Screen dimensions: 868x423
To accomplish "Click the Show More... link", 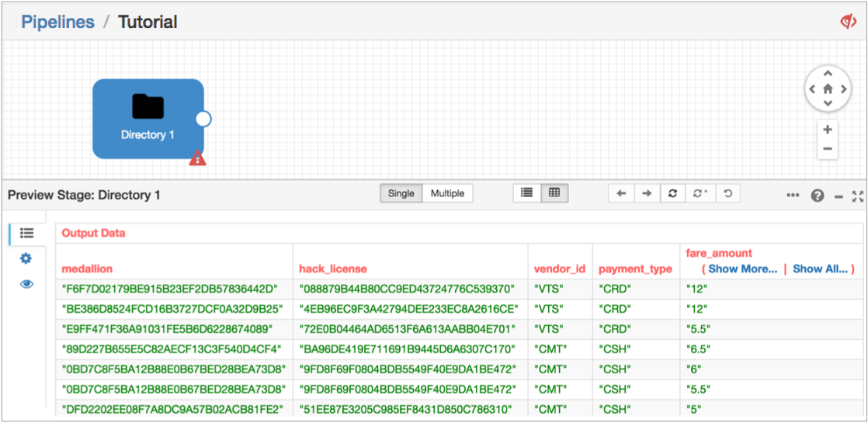I will pos(742,269).
